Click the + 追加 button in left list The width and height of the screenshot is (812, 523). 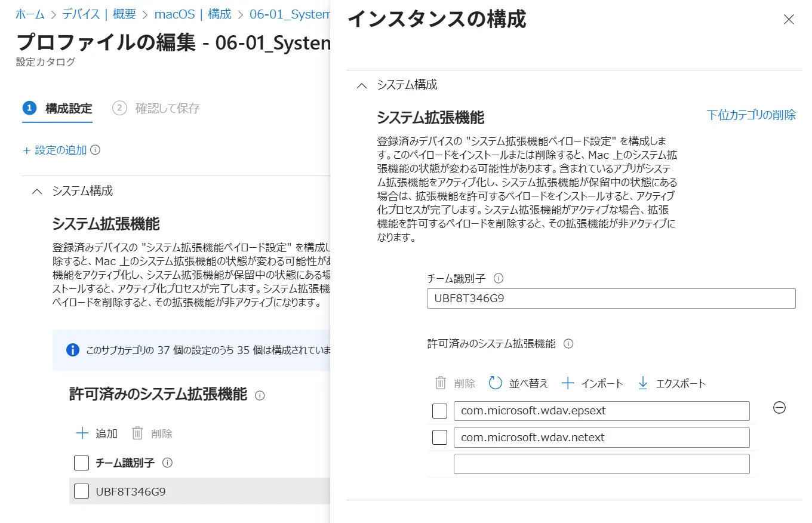(97, 433)
